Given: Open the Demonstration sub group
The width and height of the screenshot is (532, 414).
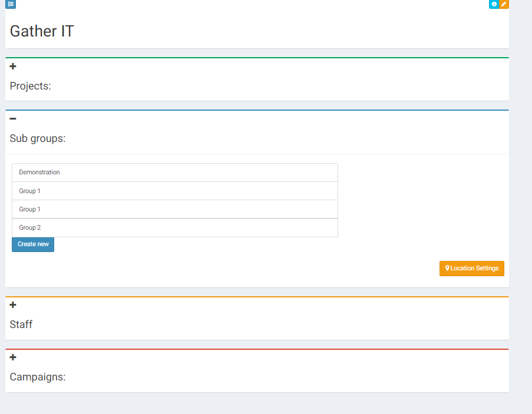Looking at the screenshot, I should coord(39,173).
